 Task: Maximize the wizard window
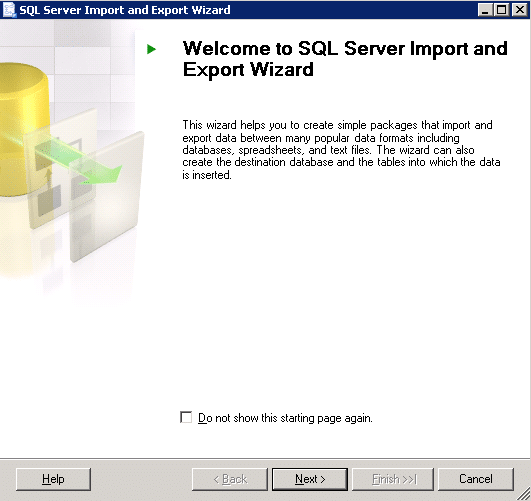[502, 10]
